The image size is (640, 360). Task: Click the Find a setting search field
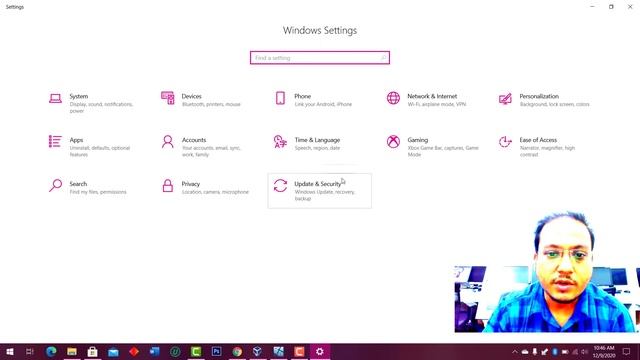(x=320, y=58)
